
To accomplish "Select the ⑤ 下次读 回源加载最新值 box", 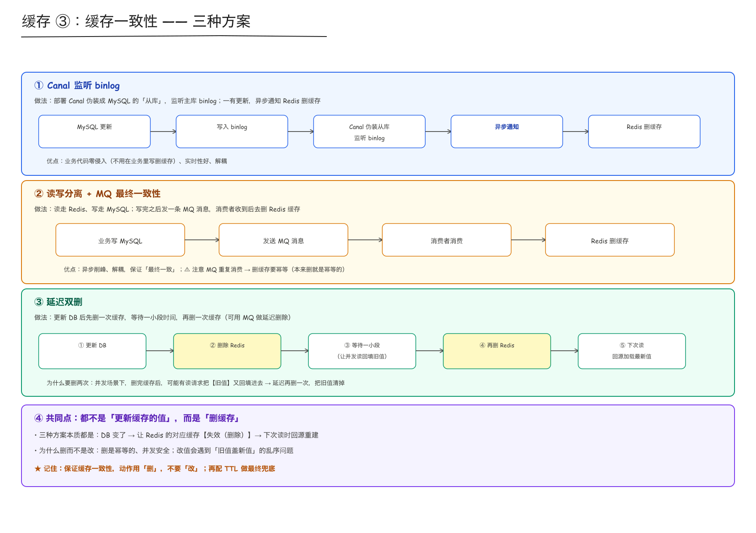I will tap(632, 351).
